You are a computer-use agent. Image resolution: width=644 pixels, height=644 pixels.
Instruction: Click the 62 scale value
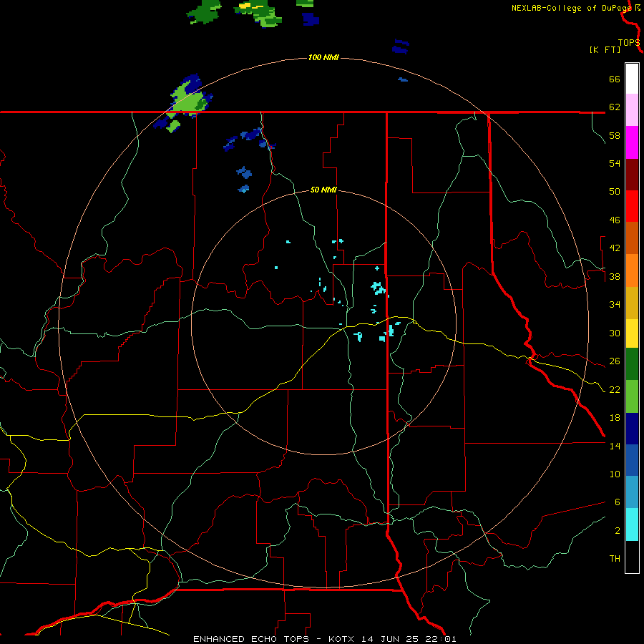click(x=615, y=107)
